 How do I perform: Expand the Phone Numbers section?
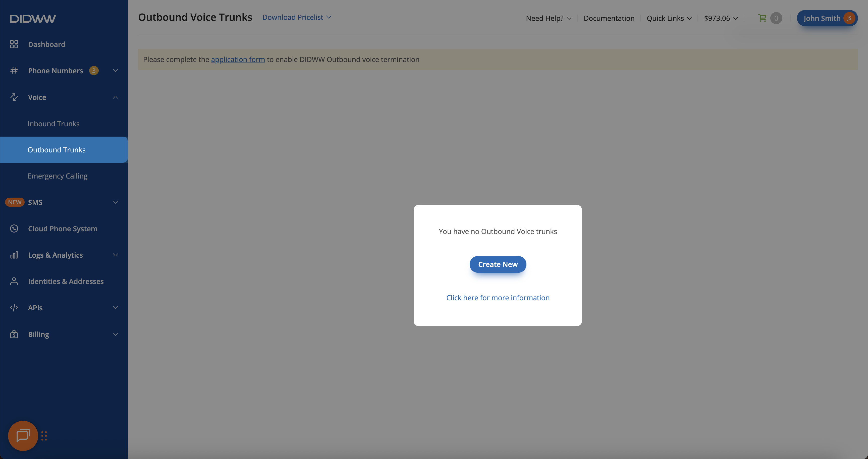(115, 71)
